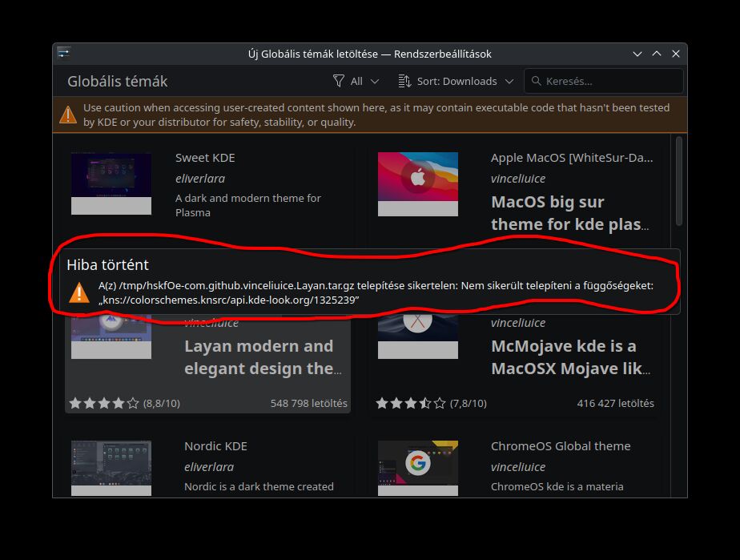Click the error warning icon in Hiba történt popup

click(x=79, y=292)
